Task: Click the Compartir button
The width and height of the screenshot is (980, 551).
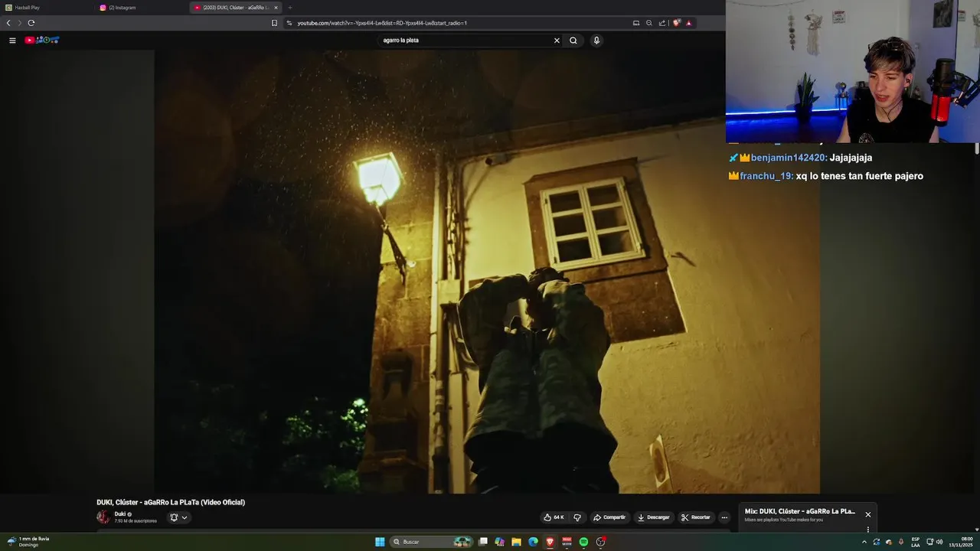Action: (610, 517)
